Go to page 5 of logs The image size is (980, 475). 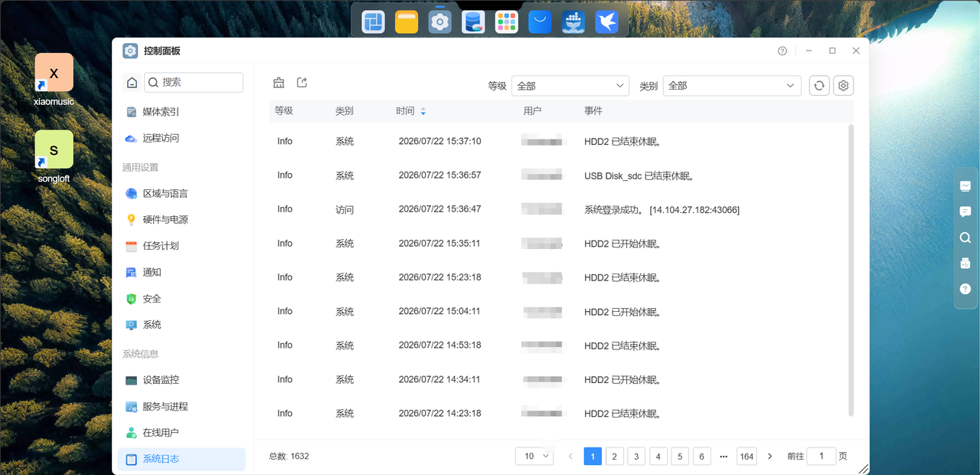680,456
